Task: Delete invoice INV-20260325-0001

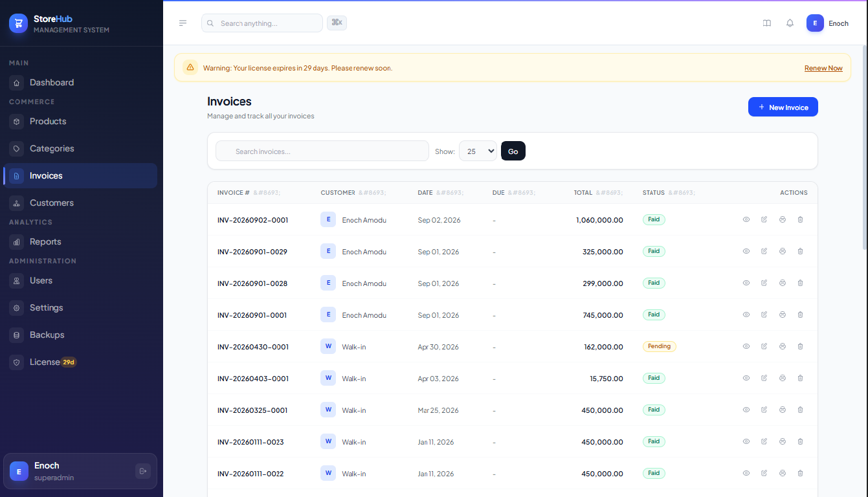Action: tap(801, 410)
